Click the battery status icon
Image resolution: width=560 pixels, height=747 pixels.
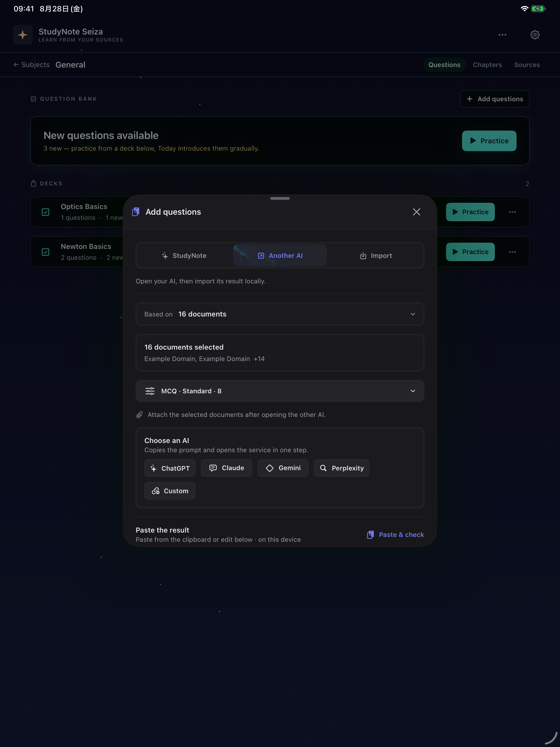click(x=538, y=9)
